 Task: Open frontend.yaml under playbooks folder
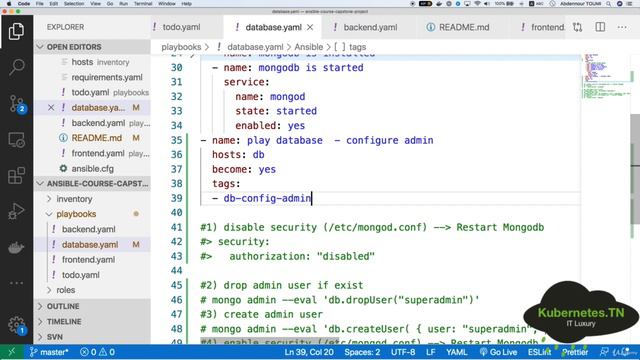[x=92, y=260]
